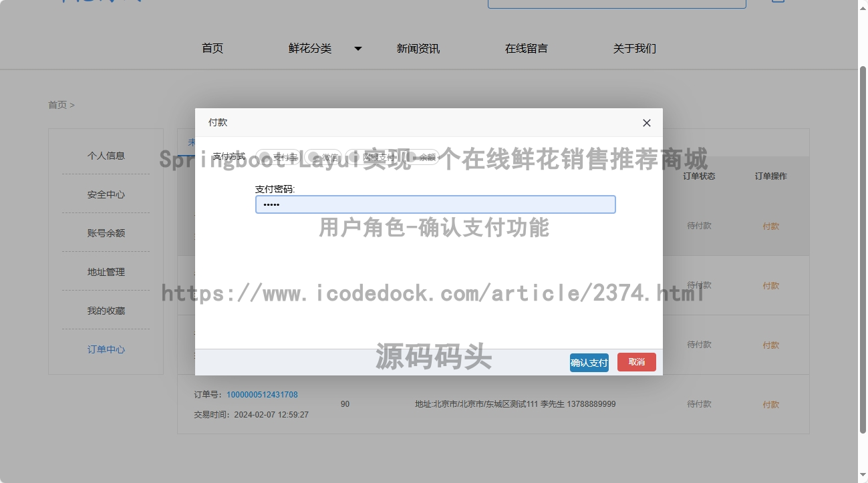Viewport: 868px width, 483px height.
Task: Click 待付款 status of order 1000000512431708
Action: pos(699,404)
